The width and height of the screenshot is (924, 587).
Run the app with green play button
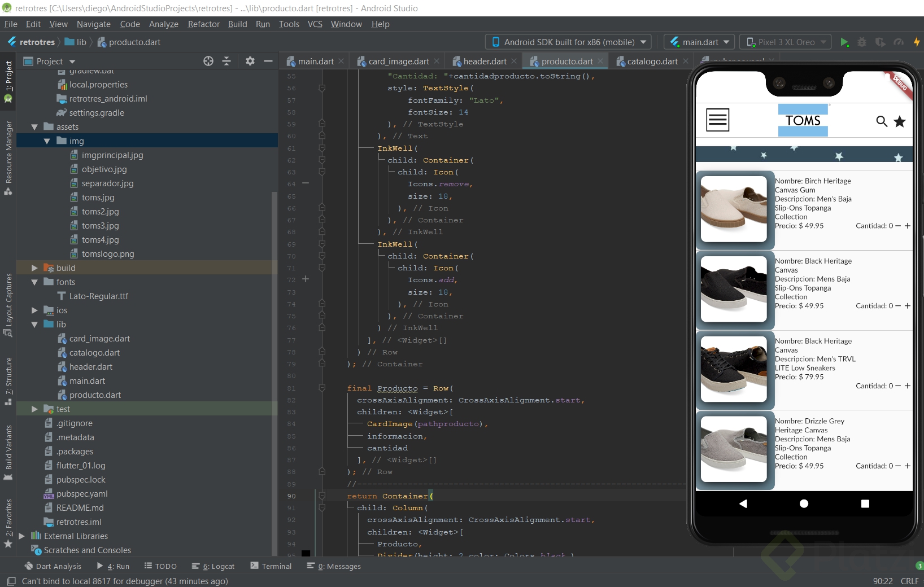point(844,42)
